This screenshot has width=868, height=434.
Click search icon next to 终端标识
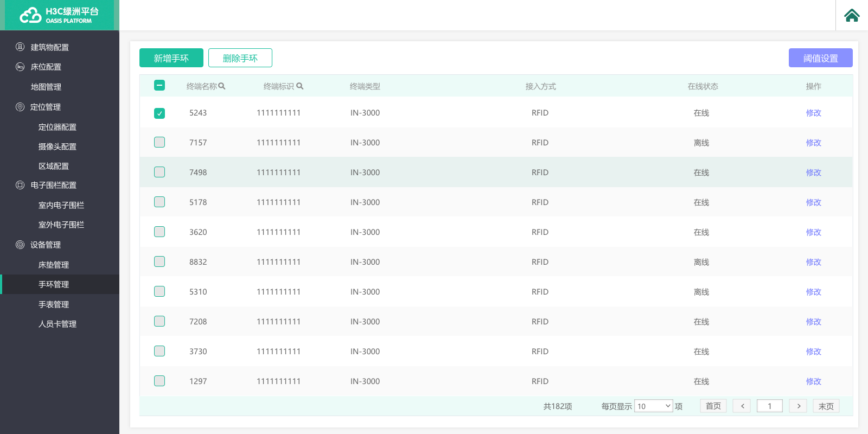click(x=300, y=86)
